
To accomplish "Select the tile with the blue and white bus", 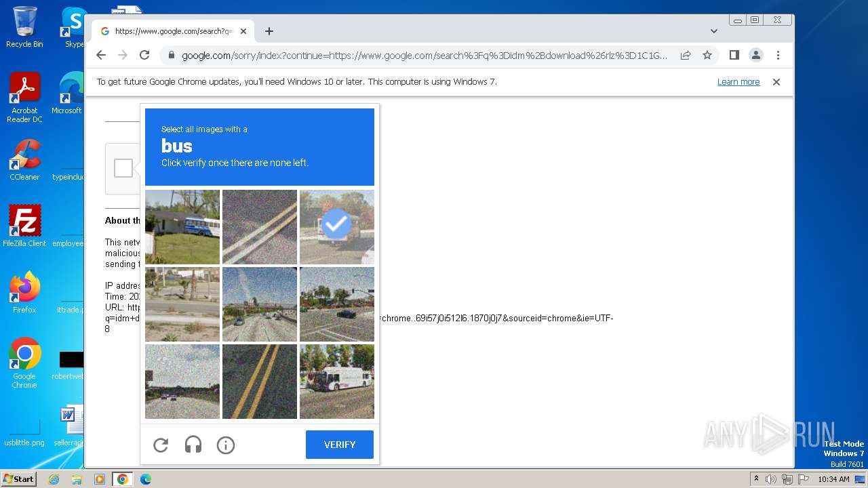I will (182, 227).
